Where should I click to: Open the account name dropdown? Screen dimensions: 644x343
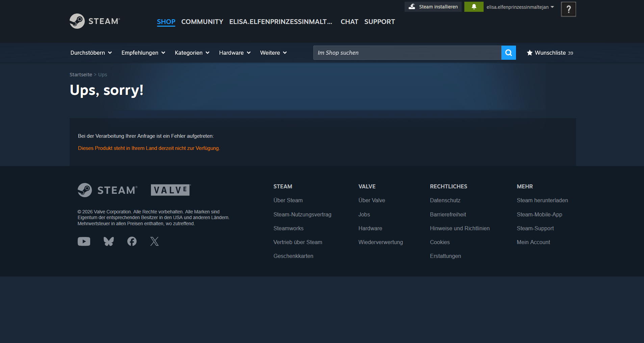[520, 7]
